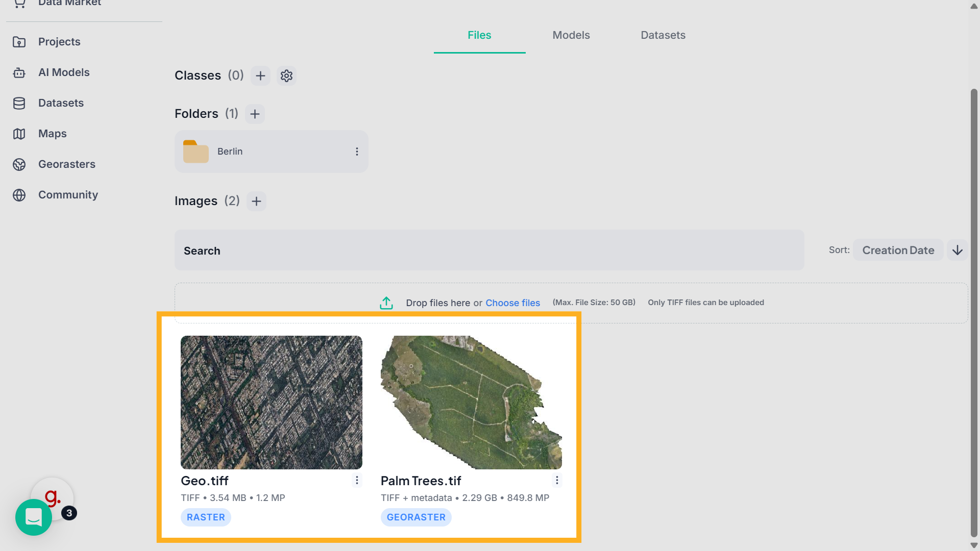
Task: Open Palm Trees.tif three-dot options menu
Action: click(557, 480)
